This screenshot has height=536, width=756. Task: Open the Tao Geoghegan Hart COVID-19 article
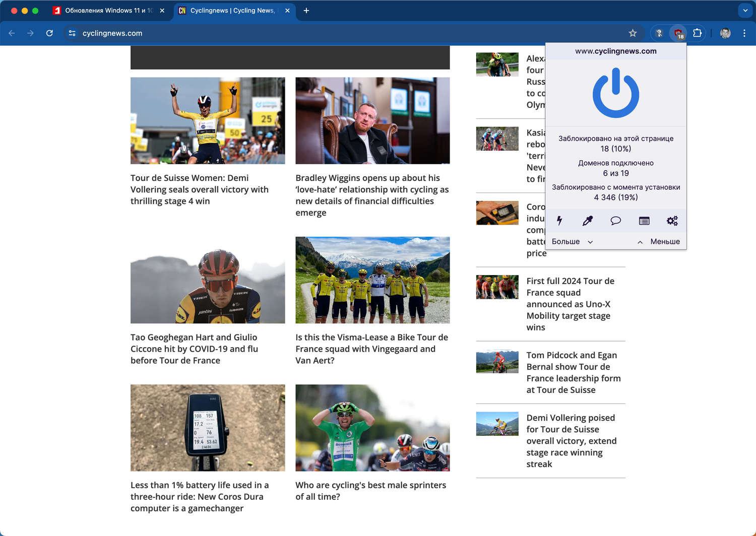tap(195, 349)
